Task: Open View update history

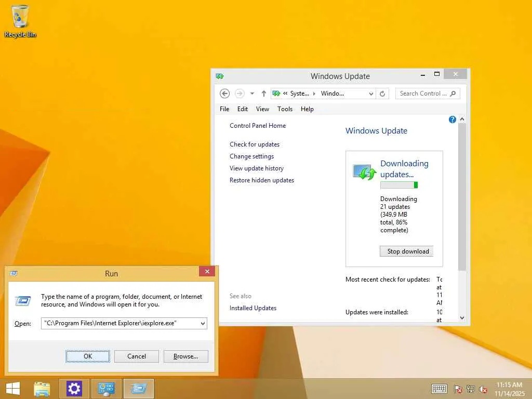Action: click(x=257, y=168)
